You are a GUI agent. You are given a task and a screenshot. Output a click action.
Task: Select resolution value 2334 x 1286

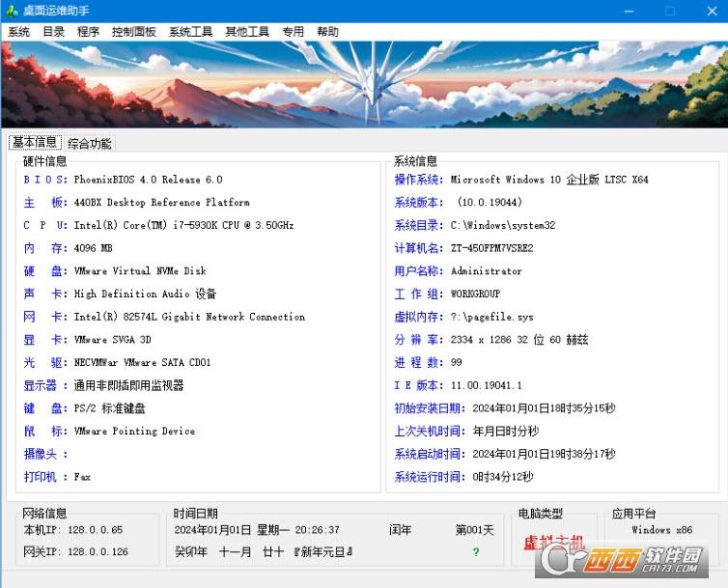pos(519,340)
